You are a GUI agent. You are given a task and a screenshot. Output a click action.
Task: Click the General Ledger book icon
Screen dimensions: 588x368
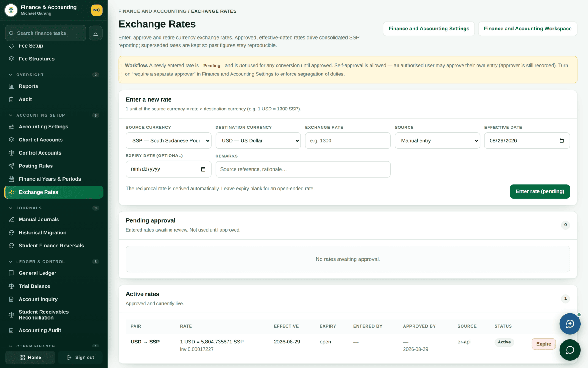[x=11, y=273]
